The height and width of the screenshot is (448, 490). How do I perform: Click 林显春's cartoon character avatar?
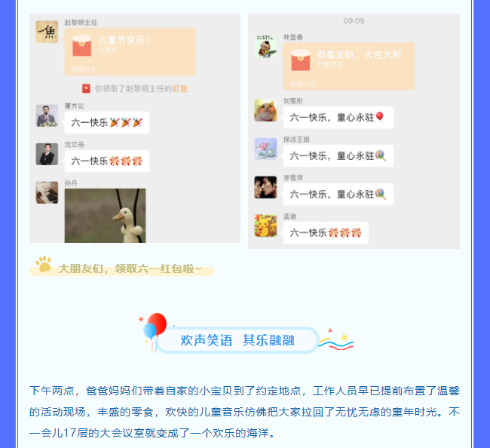(x=265, y=47)
